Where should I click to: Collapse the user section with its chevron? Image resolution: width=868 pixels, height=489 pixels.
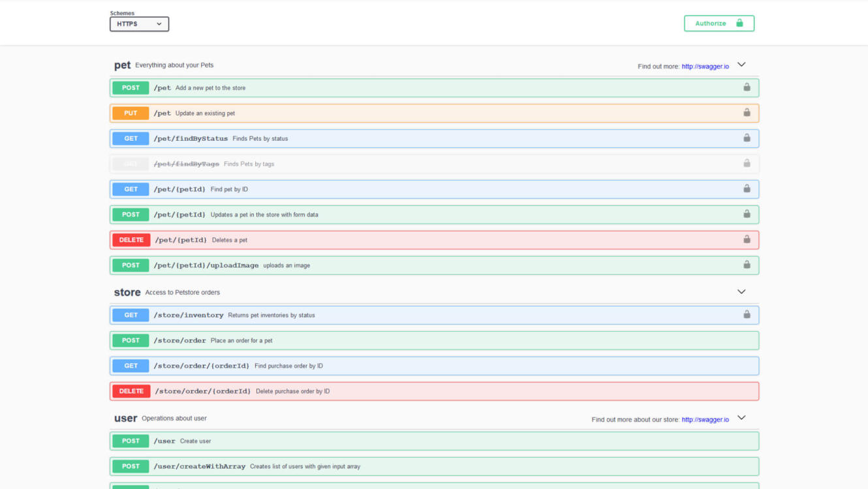coord(741,418)
